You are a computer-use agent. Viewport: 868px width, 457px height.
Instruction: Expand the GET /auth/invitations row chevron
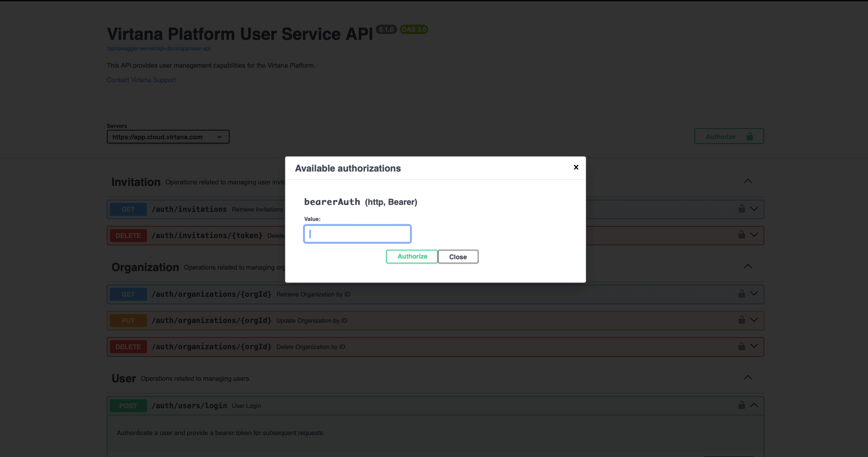754,209
